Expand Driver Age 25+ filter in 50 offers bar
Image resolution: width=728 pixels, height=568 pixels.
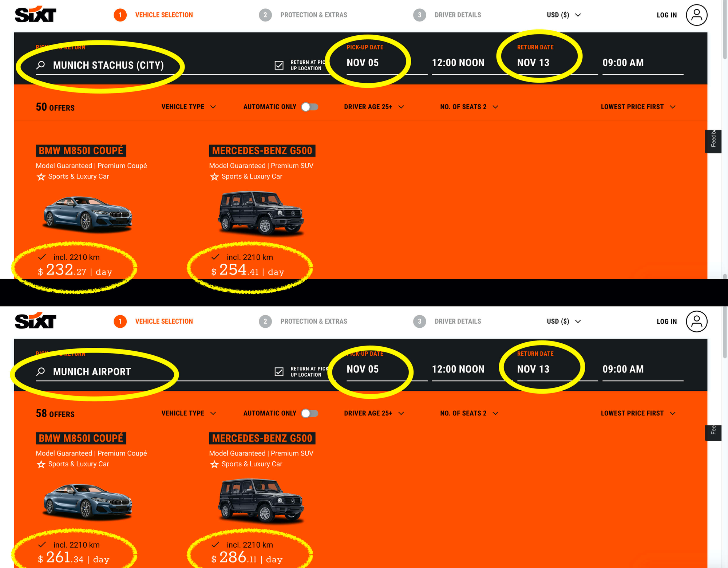tap(374, 107)
